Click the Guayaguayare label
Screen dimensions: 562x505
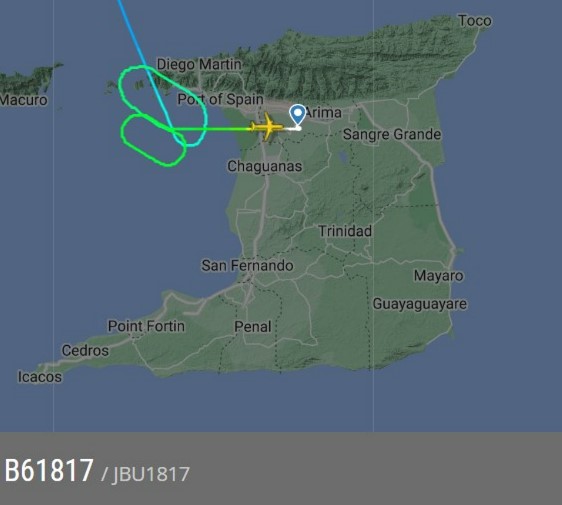click(x=420, y=304)
